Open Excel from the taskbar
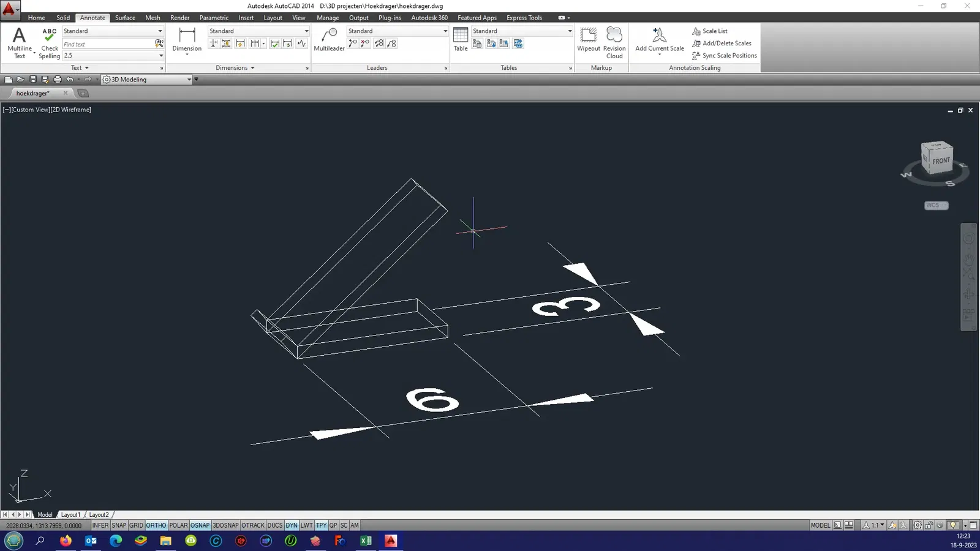This screenshot has height=551, width=980. [366, 541]
